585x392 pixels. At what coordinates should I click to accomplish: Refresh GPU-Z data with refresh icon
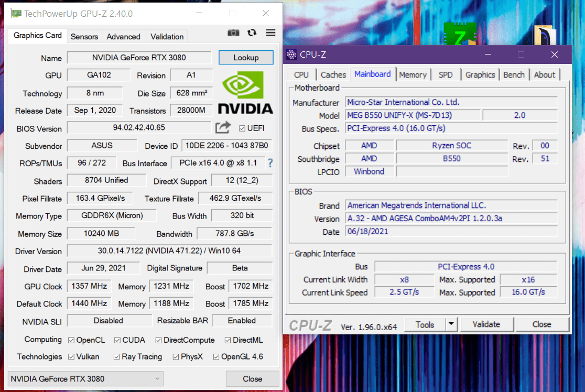pyautogui.click(x=252, y=33)
